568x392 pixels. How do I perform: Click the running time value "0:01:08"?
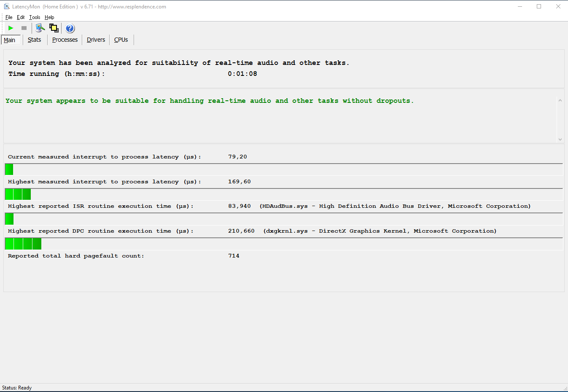coord(242,74)
